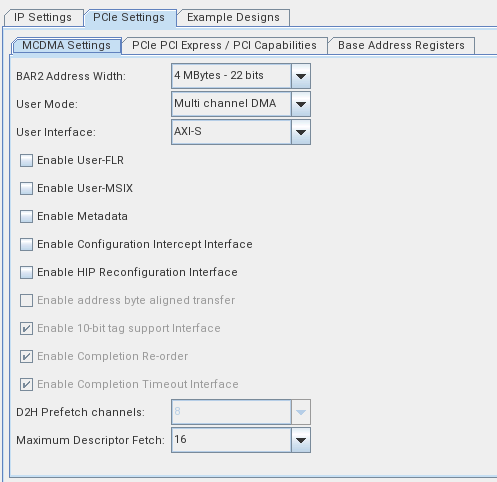The width and height of the screenshot is (497, 482).
Task: Click the 4 MBytes - 22 bits field
Action: [231, 76]
